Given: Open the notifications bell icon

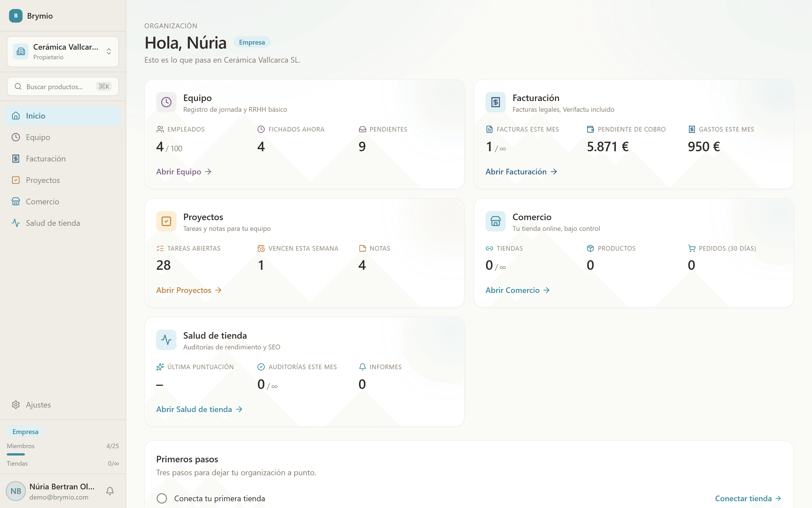Looking at the screenshot, I should (110, 491).
